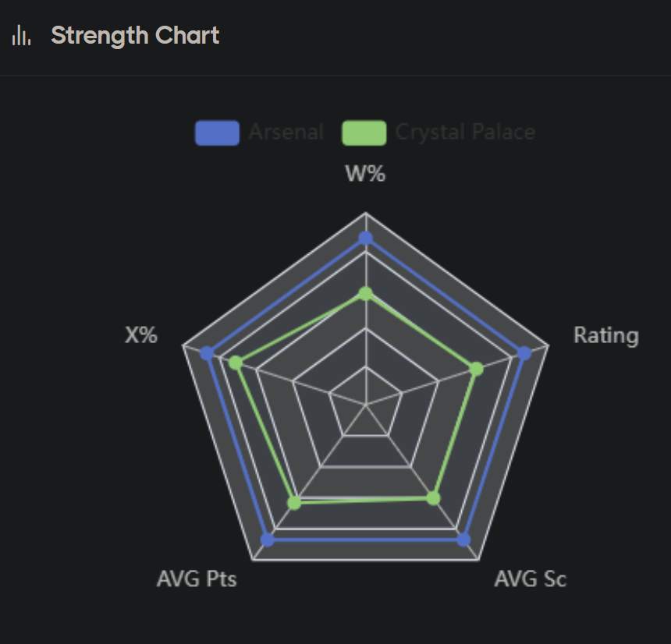
Task: Select Arsenal's blue X% data point
Action: pos(206,353)
